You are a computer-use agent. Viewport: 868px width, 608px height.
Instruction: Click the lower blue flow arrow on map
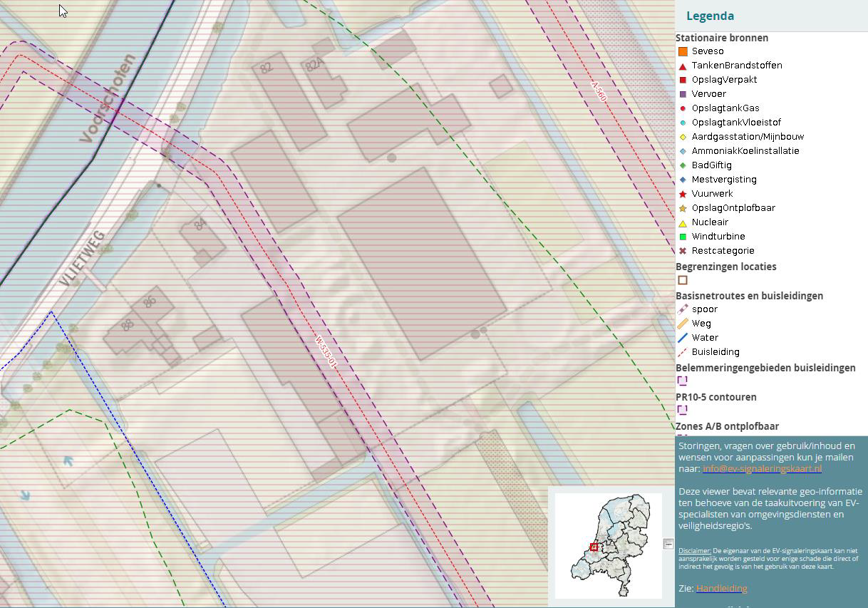point(26,495)
